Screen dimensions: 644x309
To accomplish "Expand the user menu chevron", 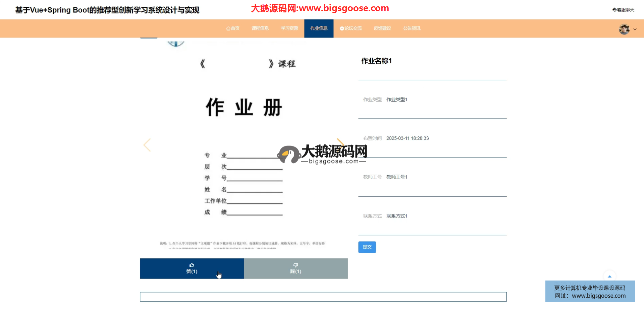I will [635, 29].
